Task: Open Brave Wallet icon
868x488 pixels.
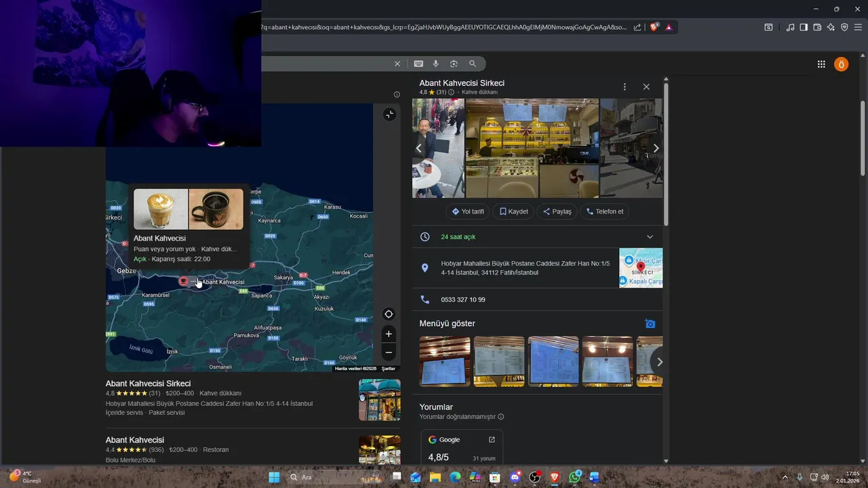Action: coord(817,27)
